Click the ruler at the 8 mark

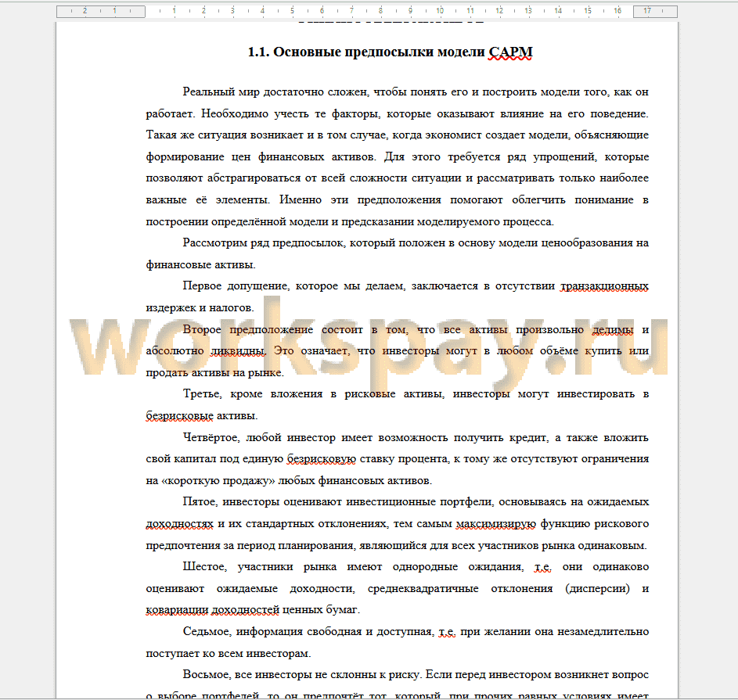(x=381, y=10)
